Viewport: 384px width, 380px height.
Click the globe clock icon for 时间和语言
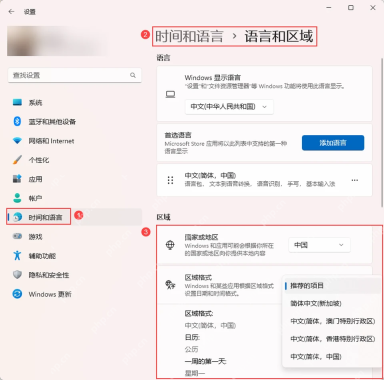(x=17, y=217)
